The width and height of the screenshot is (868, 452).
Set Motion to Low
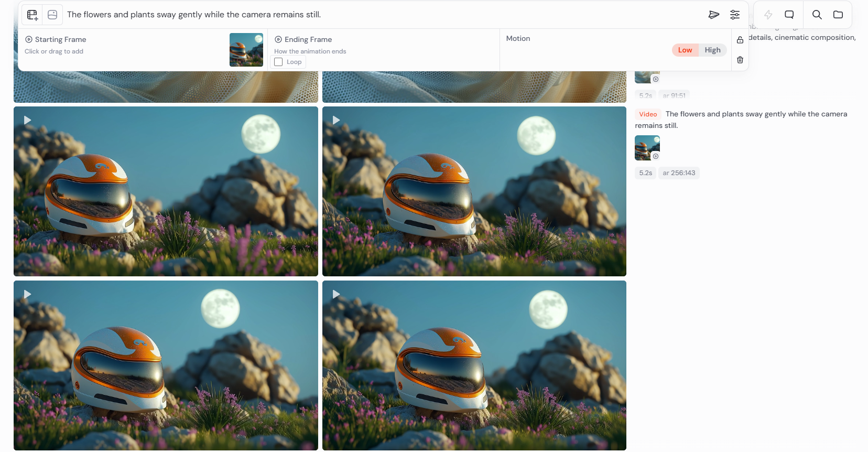pos(685,50)
